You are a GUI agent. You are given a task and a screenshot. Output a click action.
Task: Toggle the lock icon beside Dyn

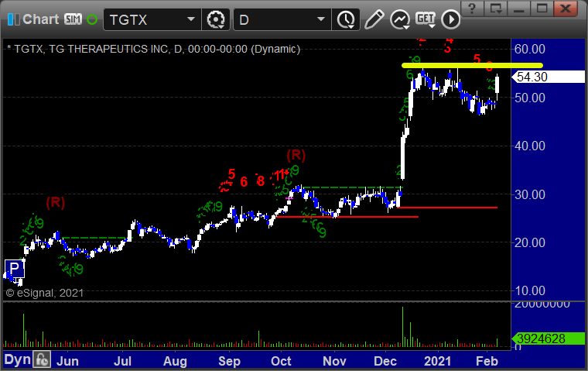tap(42, 359)
